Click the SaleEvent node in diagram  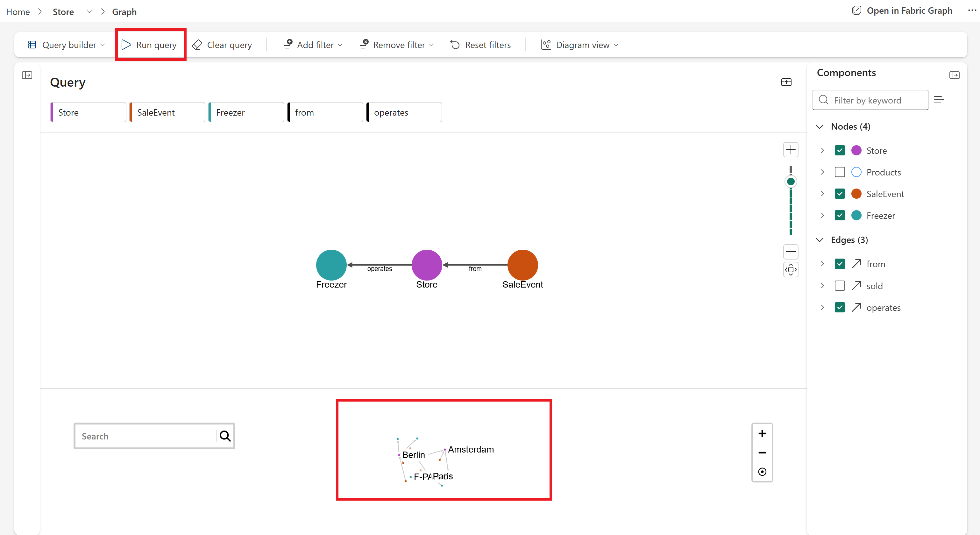[522, 265]
